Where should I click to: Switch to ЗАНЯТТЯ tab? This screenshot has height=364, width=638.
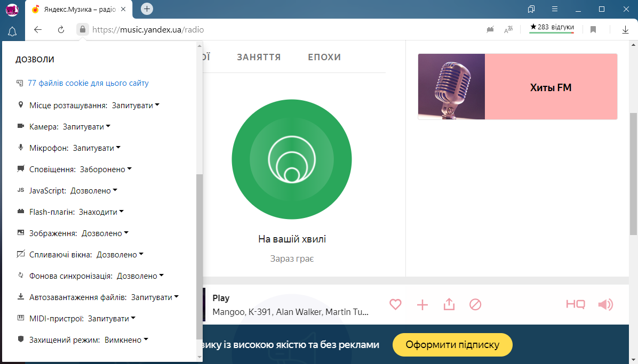tap(259, 58)
